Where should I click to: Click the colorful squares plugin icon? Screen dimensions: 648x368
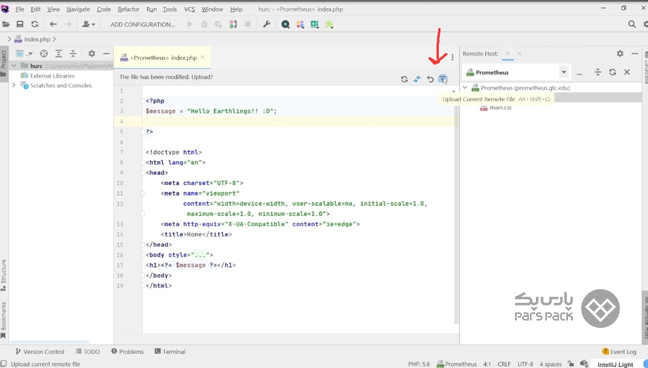click(x=300, y=24)
